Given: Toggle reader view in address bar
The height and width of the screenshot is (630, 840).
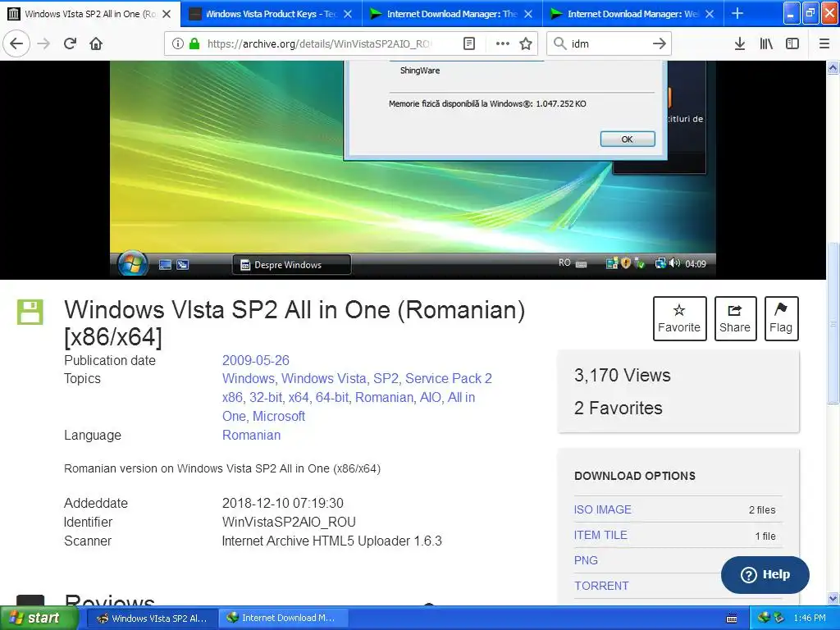Looking at the screenshot, I should (x=468, y=43).
